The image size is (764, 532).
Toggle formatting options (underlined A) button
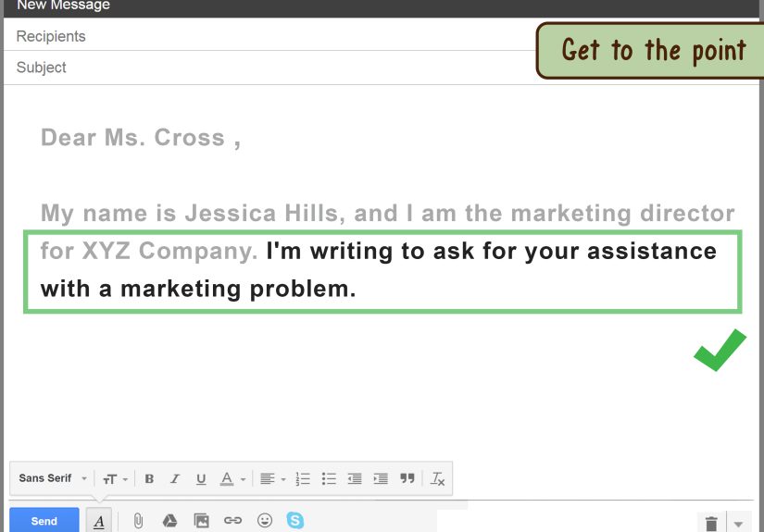[x=99, y=521]
